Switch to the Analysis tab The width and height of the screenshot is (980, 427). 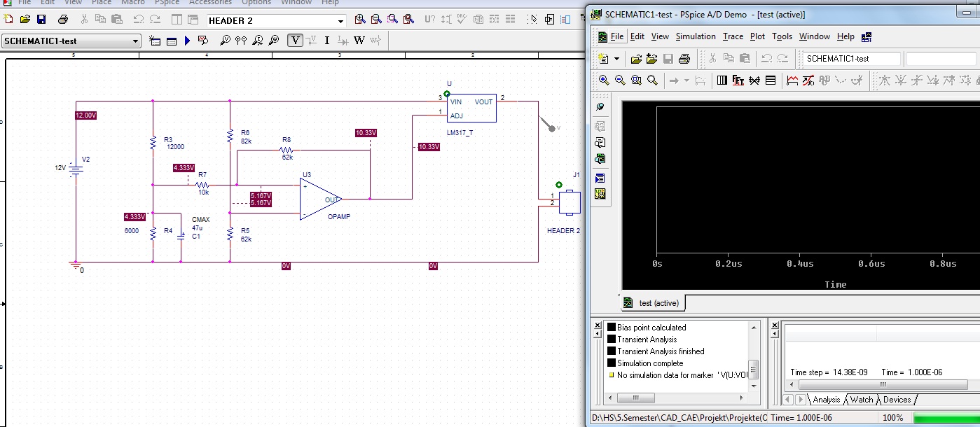click(826, 400)
